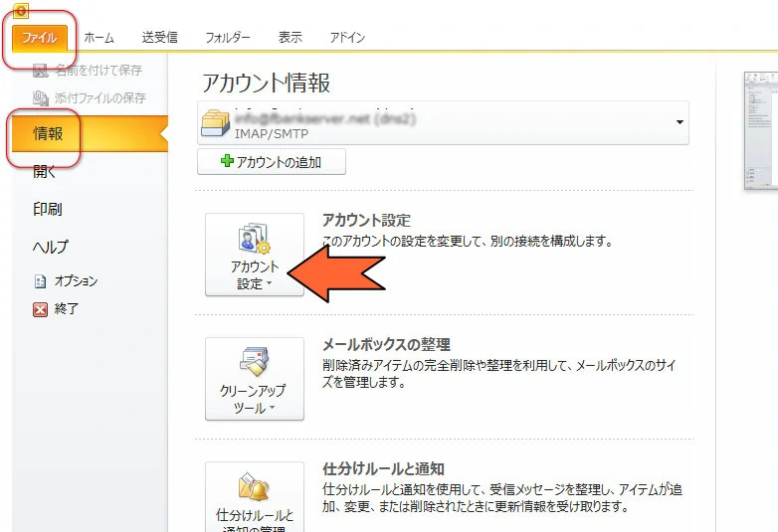The width and height of the screenshot is (778, 532).
Task: Switch to the 送受信 tab
Action: (159, 38)
